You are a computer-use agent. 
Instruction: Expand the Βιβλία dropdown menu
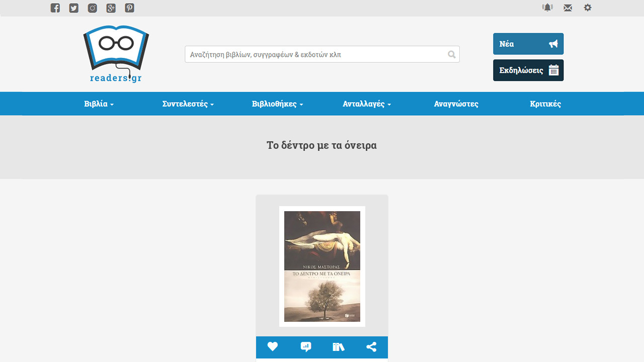click(x=99, y=104)
